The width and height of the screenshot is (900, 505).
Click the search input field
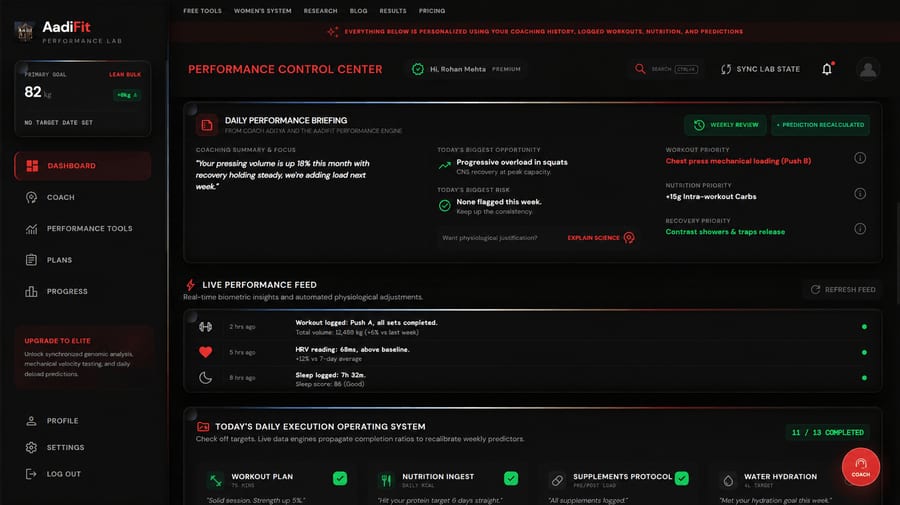click(666, 69)
